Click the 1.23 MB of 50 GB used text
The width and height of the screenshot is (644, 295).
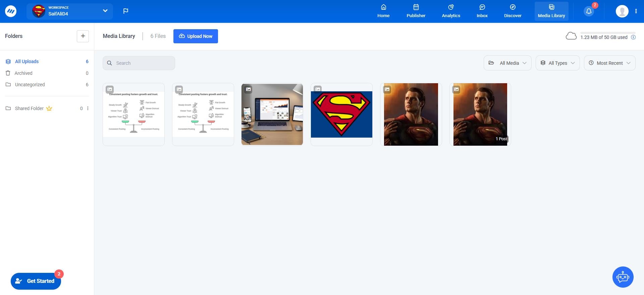tap(604, 37)
